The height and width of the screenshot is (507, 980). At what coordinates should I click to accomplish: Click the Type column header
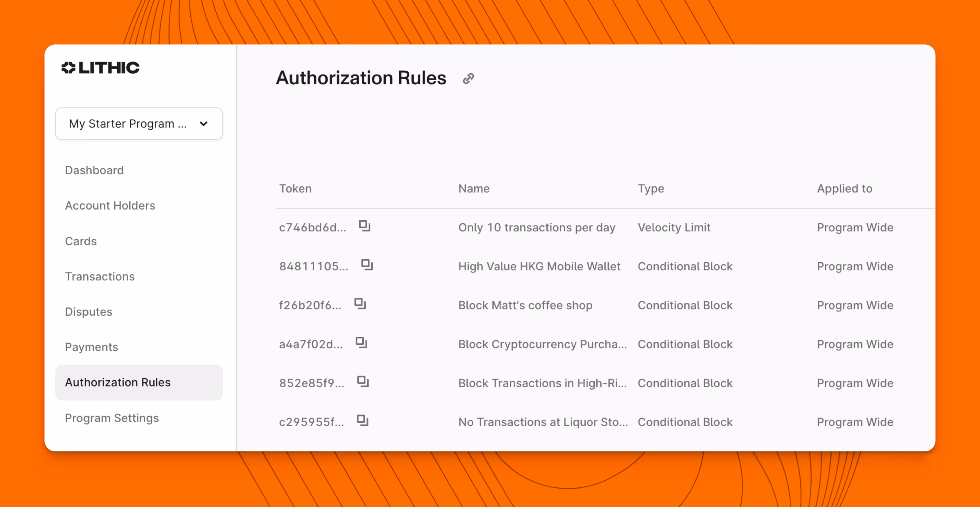(x=651, y=189)
